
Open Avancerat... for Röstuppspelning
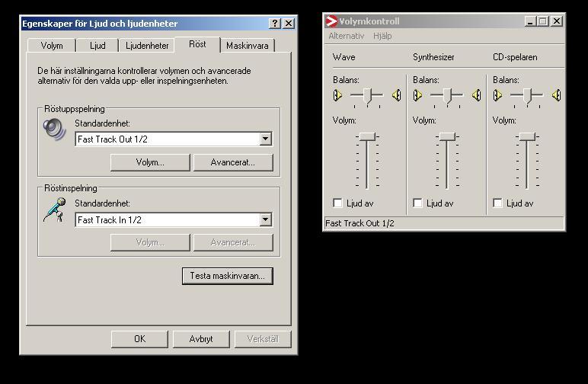click(x=233, y=162)
